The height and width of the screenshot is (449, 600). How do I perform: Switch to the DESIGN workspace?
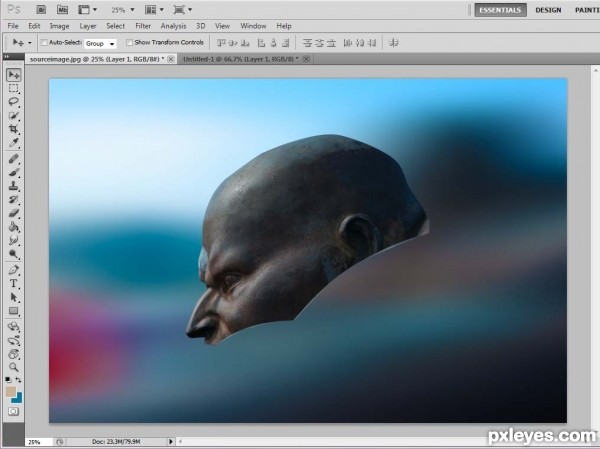pos(548,10)
